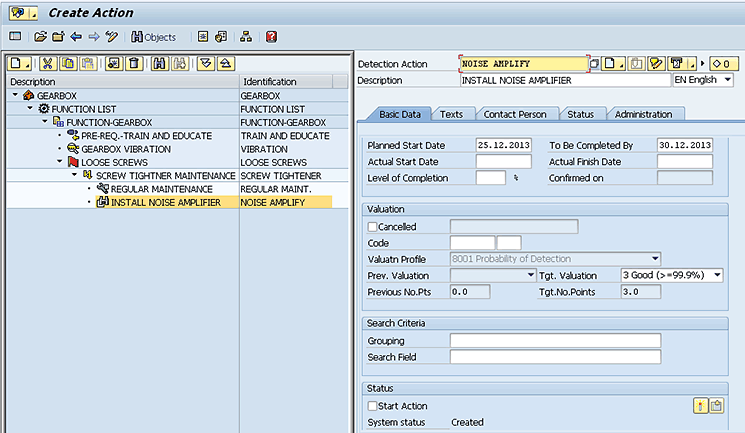Click the Level of Completion field

click(x=490, y=178)
